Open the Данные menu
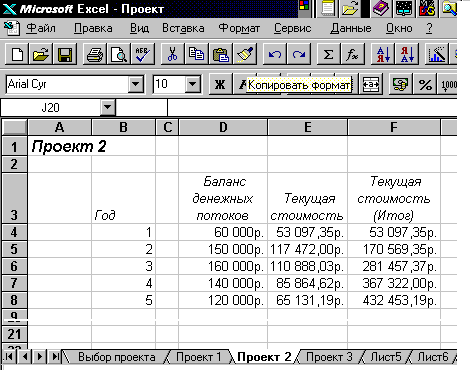The height and width of the screenshot is (370, 470). (x=351, y=28)
